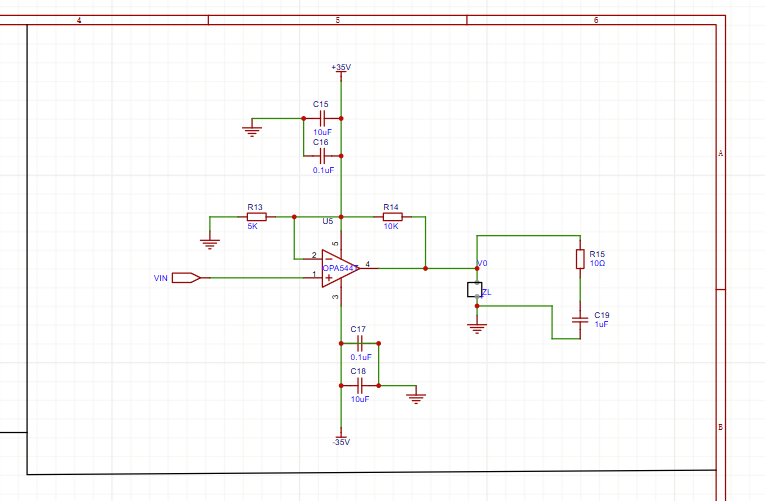Click the 10Ω value of R15

pyautogui.click(x=597, y=263)
